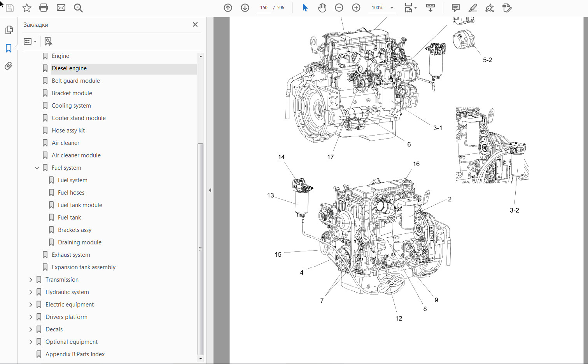This screenshot has width=588, height=364.
Task: Add a sticky note comment
Action: point(455,8)
